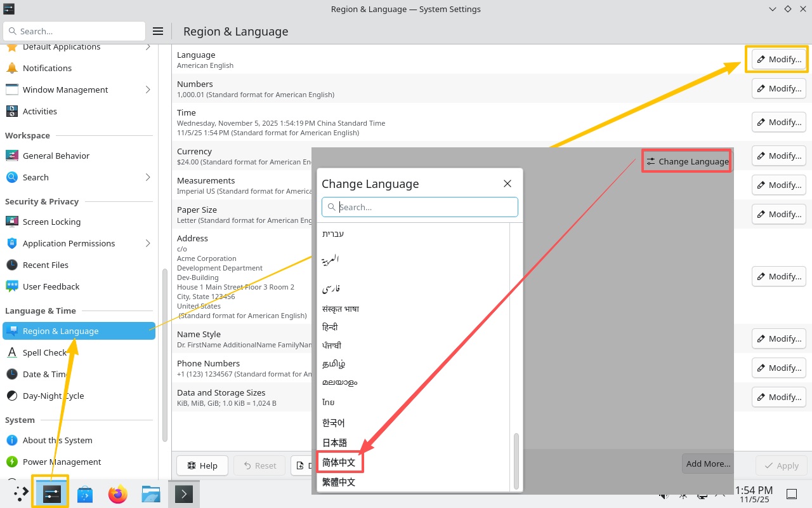Click the Screen Locking icon in sidebar
The height and width of the screenshot is (508, 812).
pos(11,222)
